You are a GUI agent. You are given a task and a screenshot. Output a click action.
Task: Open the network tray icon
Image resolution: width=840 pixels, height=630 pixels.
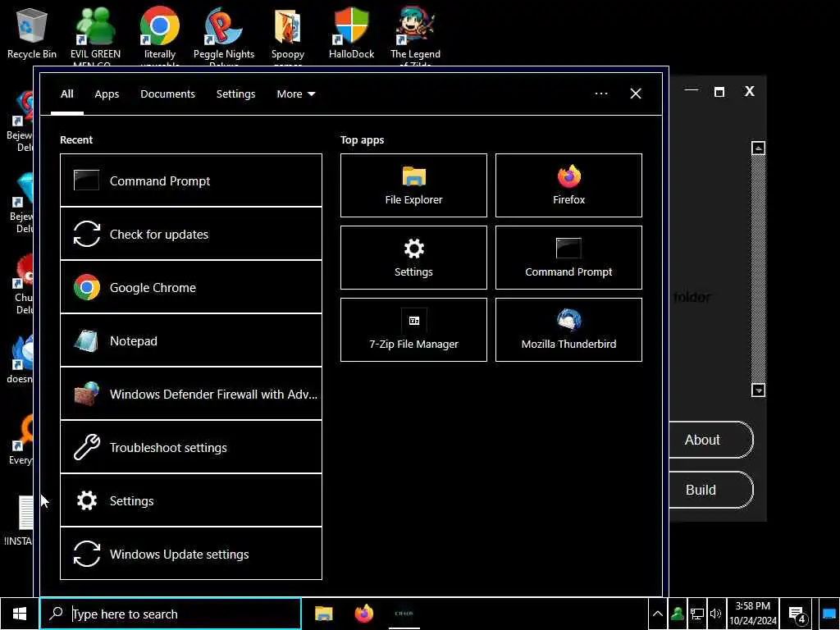pos(696,614)
